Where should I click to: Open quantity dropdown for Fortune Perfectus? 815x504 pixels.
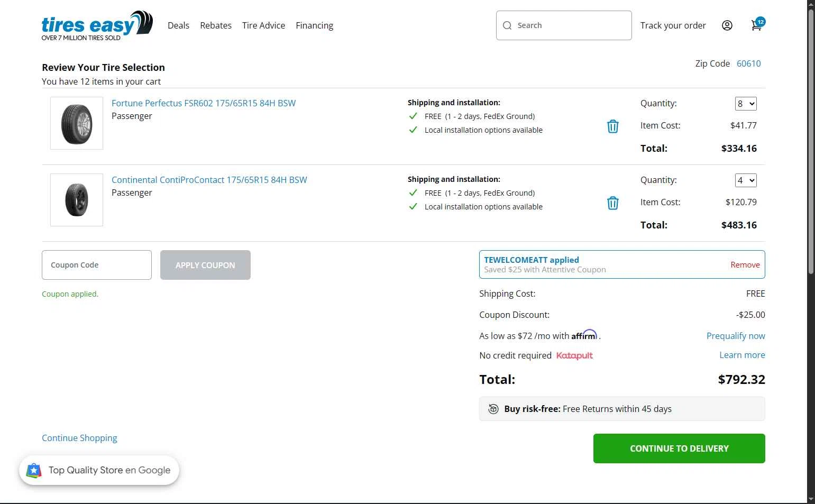pyautogui.click(x=746, y=104)
